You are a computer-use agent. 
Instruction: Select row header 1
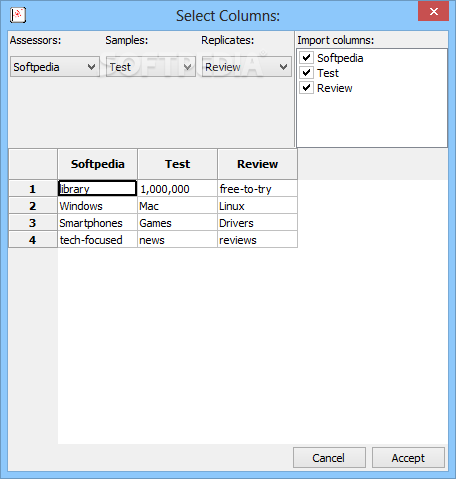[33, 189]
